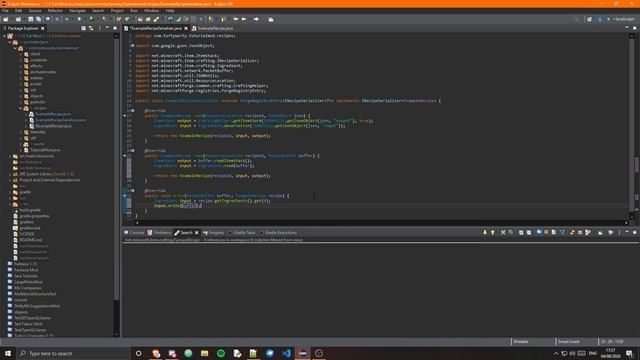Click the forward navigation arrow in toolbar
Screen dimensions: 640x360
click(x=256, y=19)
